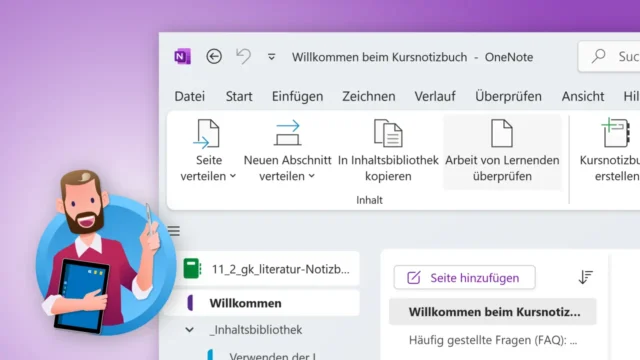Viewport: 640px width, 360px height.
Task: Switch to the Verlauf ribbon tab
Action: click(x=435, y=96)
